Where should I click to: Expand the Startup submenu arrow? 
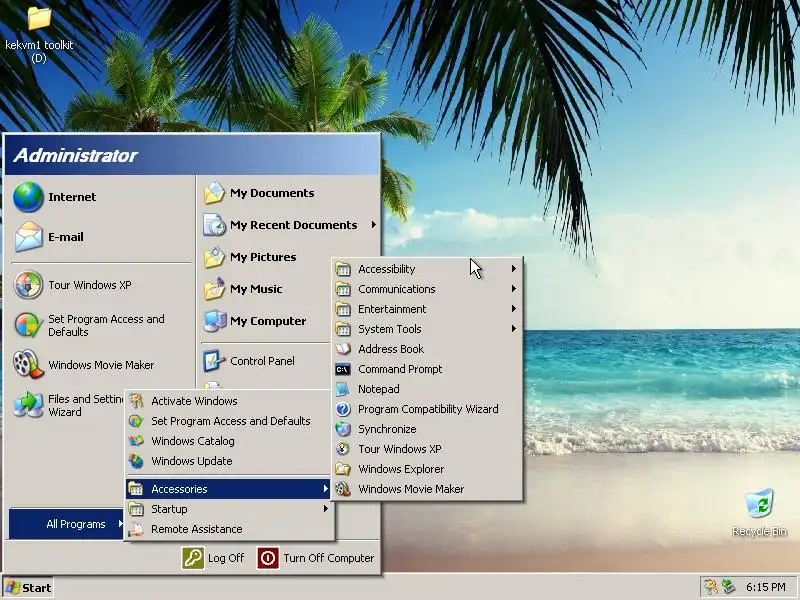326,509
